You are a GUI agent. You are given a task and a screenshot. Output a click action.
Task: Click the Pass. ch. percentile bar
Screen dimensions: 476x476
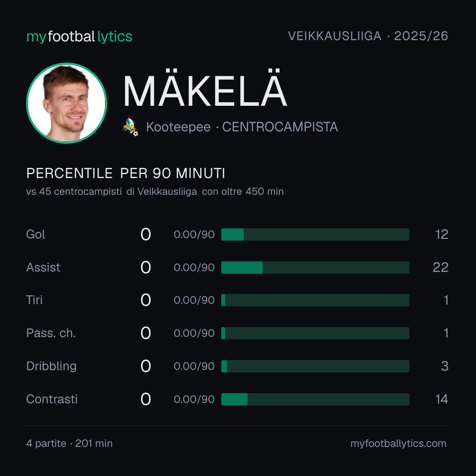coord(315,333)
